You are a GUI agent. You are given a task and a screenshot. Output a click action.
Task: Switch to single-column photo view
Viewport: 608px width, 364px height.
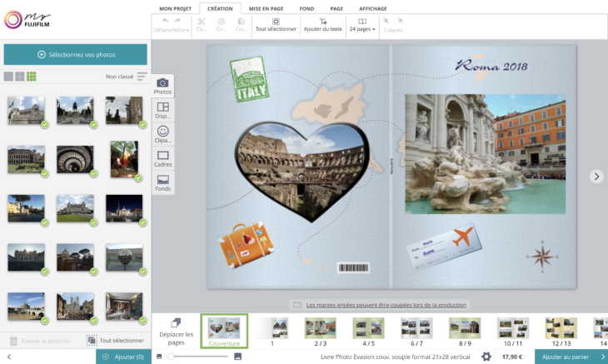click(8, 77)
